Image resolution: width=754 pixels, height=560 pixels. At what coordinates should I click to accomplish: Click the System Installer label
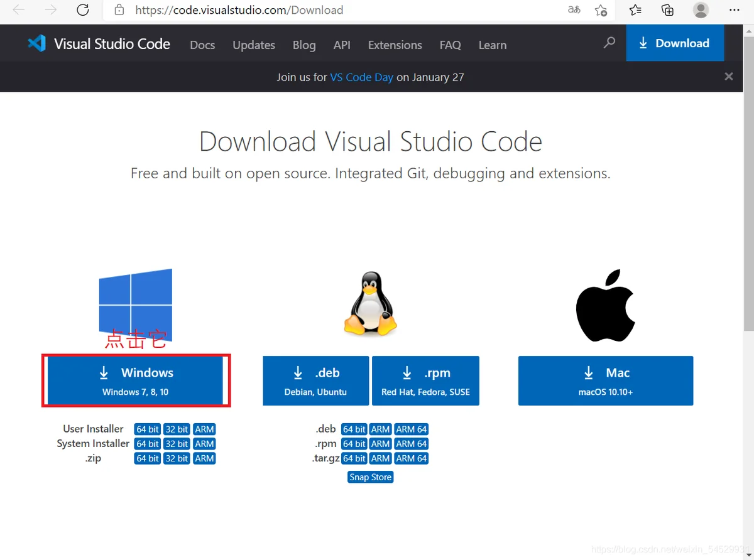coord(93,443)
